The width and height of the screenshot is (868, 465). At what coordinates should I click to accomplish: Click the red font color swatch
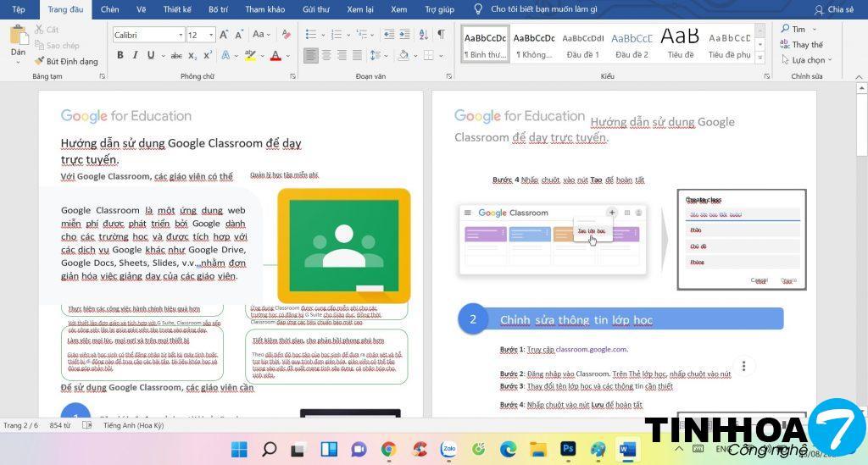coord(275,55)
